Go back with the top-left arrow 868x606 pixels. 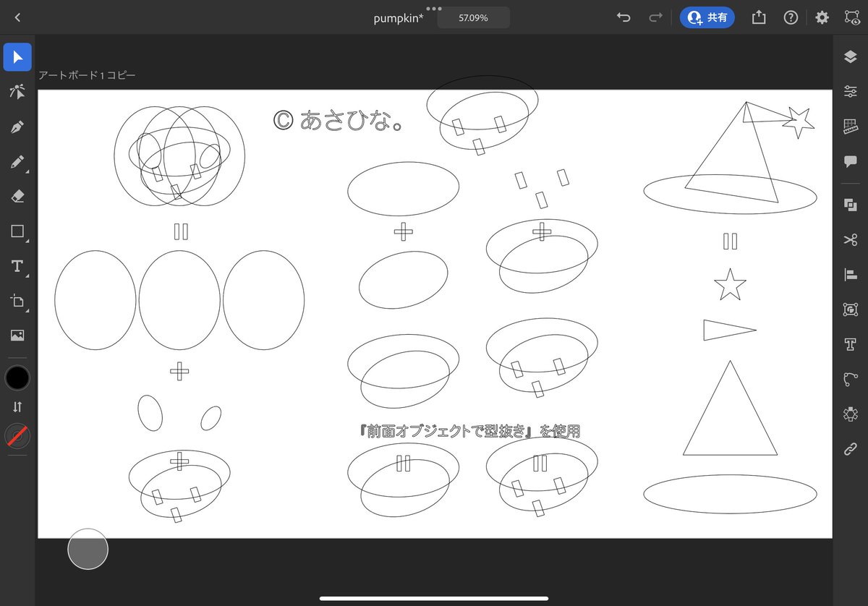tap(17, 17)
